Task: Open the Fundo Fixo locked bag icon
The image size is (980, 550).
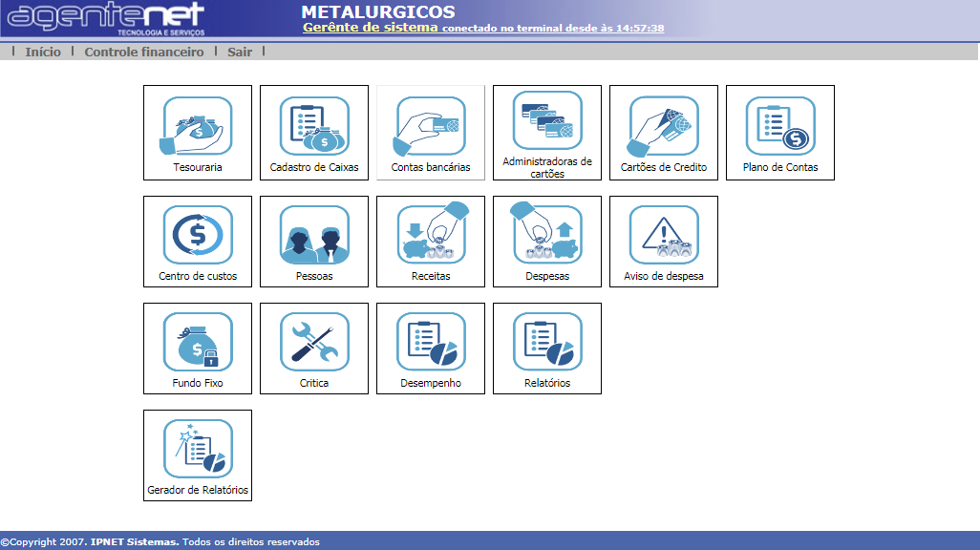Action: point(198,342)
